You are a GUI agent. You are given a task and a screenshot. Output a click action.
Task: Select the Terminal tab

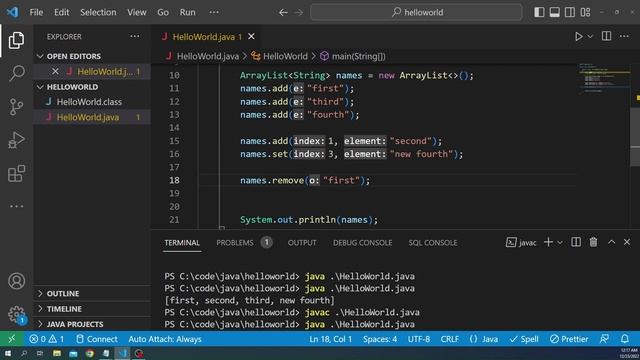pyautogui.click(x=182, y=242)
